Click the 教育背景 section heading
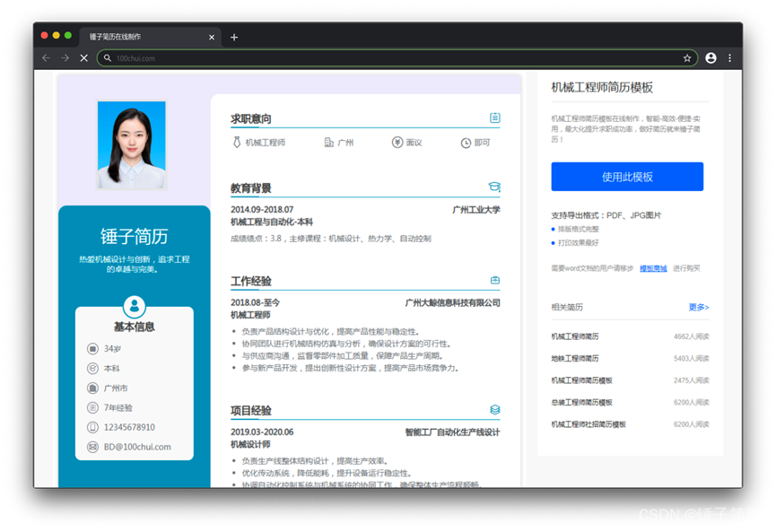This screenshot has width=776, height=532. (251, 188)
